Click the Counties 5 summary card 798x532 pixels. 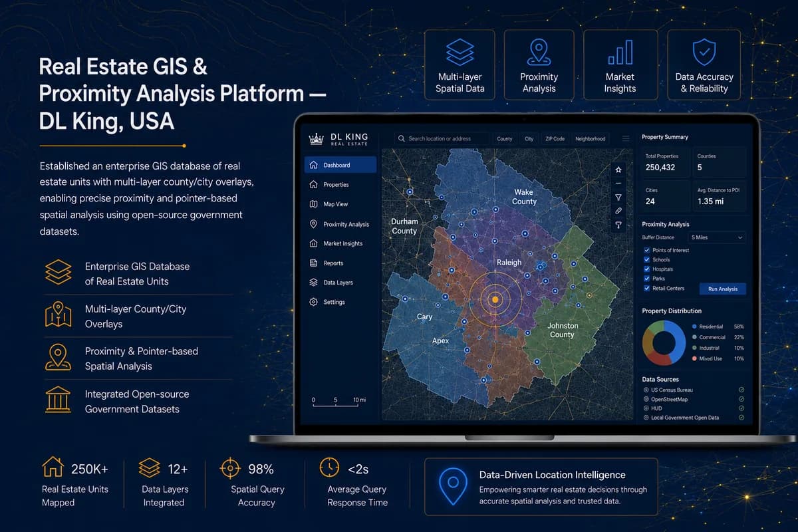point(720,162)
